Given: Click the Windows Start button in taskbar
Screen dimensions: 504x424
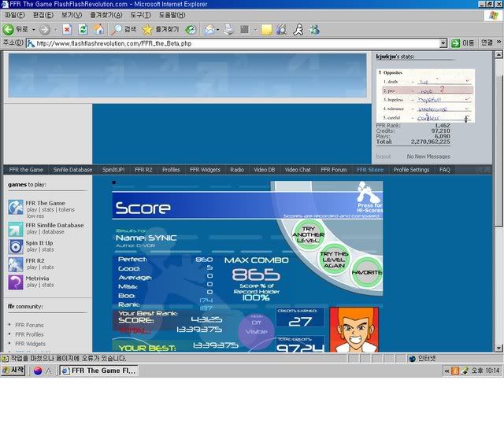Looking at the screenshot, I should (14, 371).
